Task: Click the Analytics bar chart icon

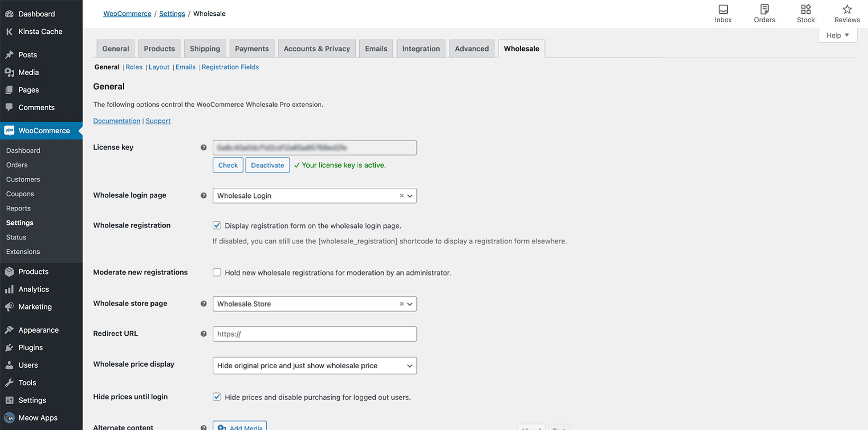Action: click(10, 289)
